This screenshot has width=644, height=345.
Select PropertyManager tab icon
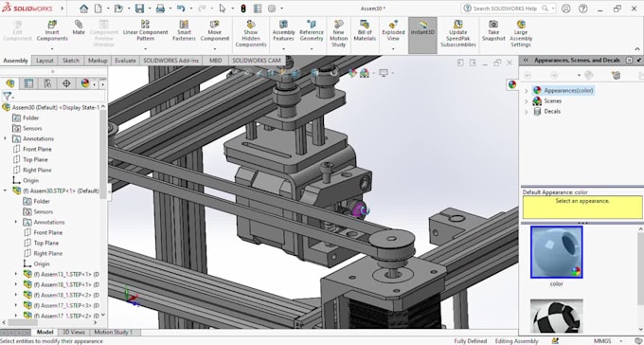28,83
